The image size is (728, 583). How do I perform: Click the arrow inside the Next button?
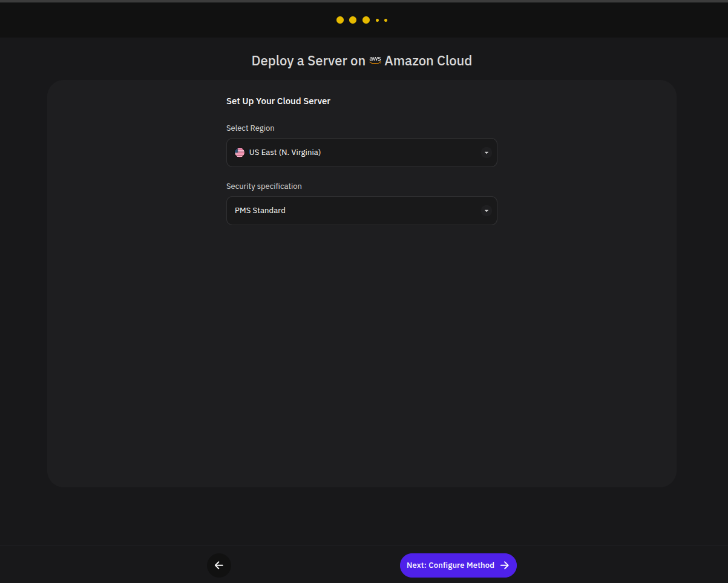pyautogui.click(x=505, y=565)
